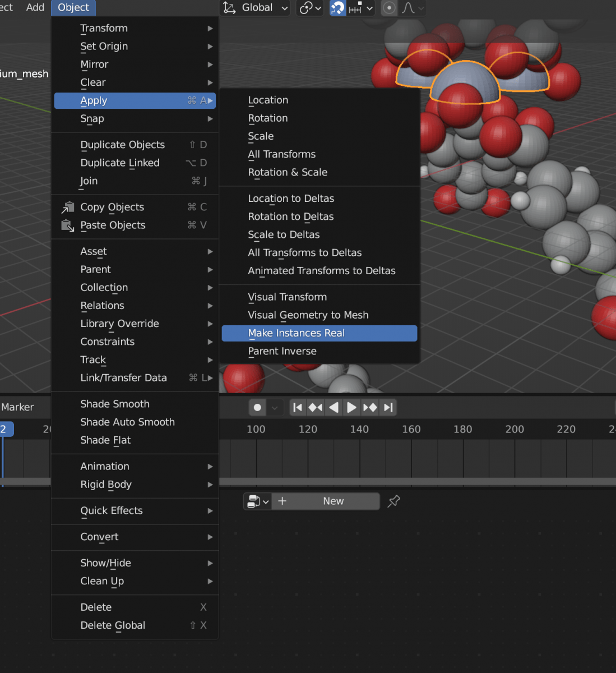This screenshot has width=616, height=673.
Task: Click the Object menu in the header
Action: coord(73,8)
